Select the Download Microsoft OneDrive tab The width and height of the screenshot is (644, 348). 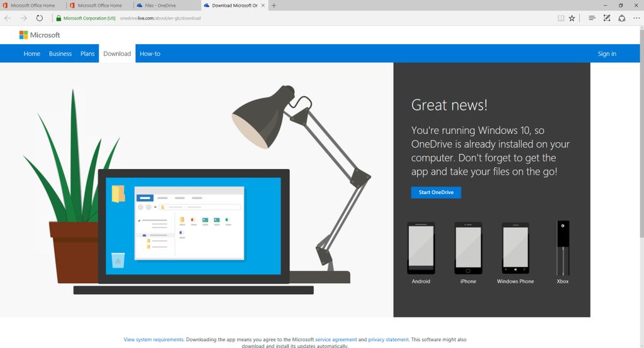pyautogui.click(x=234, y=5)
